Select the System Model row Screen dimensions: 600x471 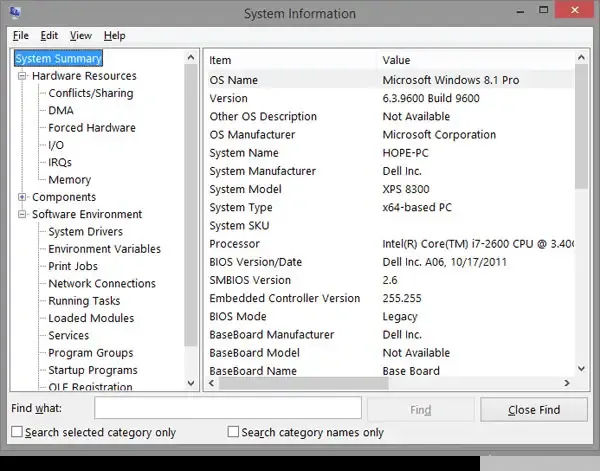pyautogui.click(x=390, y=189)
